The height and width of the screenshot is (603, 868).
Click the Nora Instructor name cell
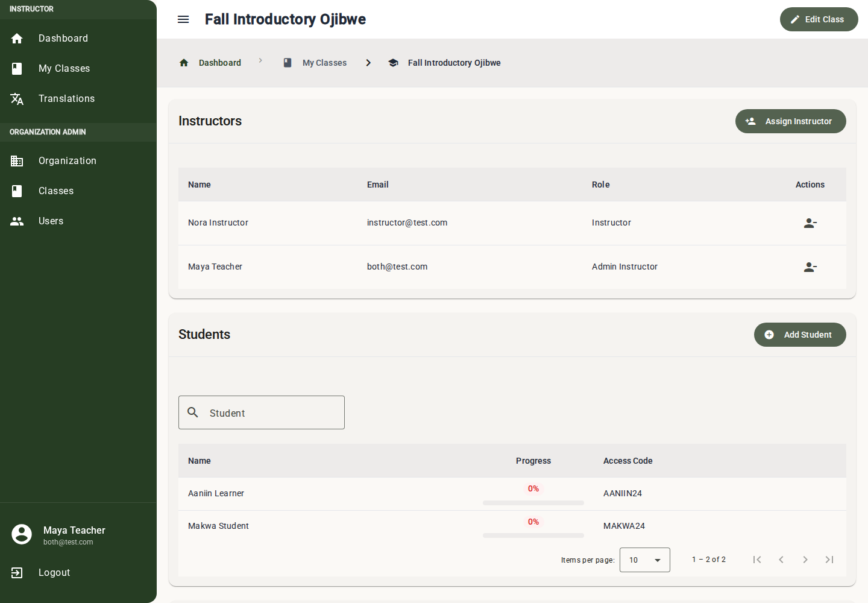click(x=218, y=223)
